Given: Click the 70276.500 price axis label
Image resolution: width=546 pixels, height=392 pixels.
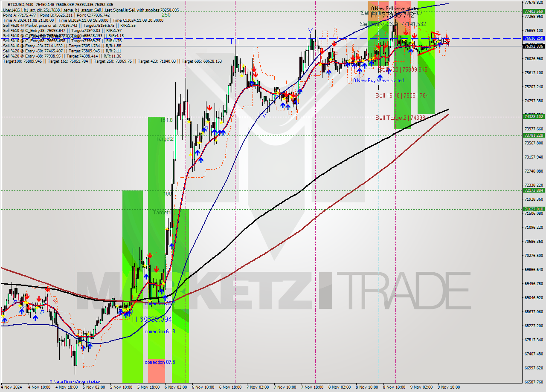Looking at the screenshot, I should (x=534, y=256).
